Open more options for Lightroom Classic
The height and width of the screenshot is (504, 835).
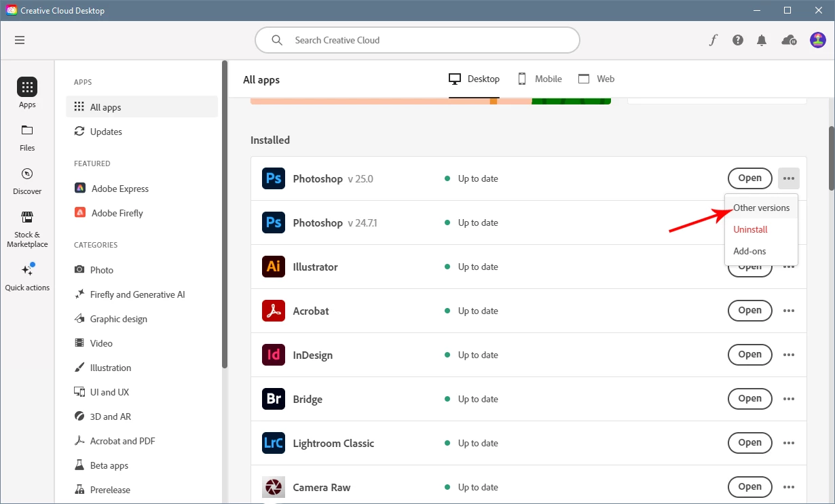tap(789, 443)
